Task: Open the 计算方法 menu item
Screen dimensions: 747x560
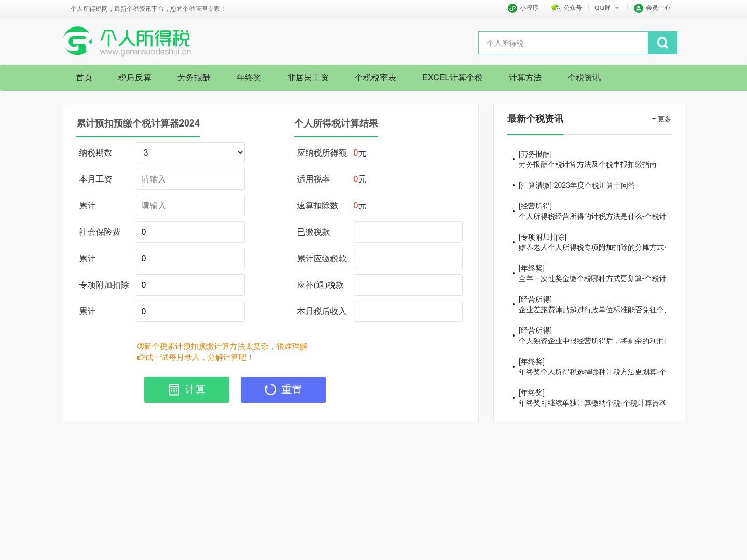Action: click(525, 78)
